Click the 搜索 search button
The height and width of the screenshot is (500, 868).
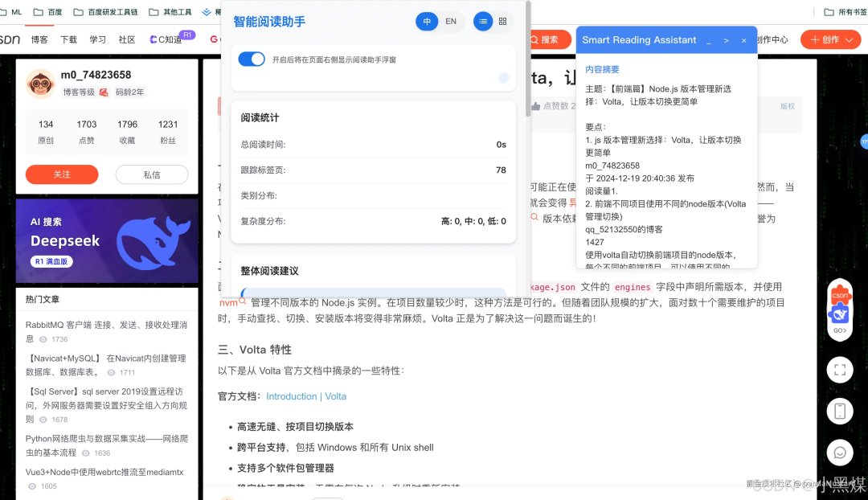pos(548,39)
